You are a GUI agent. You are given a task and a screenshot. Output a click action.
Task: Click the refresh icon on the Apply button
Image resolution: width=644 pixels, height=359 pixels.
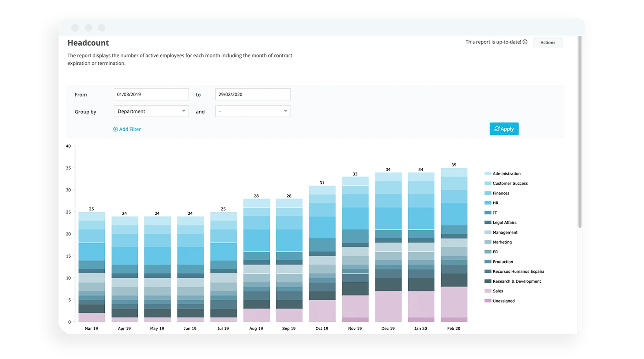point(497,129)
